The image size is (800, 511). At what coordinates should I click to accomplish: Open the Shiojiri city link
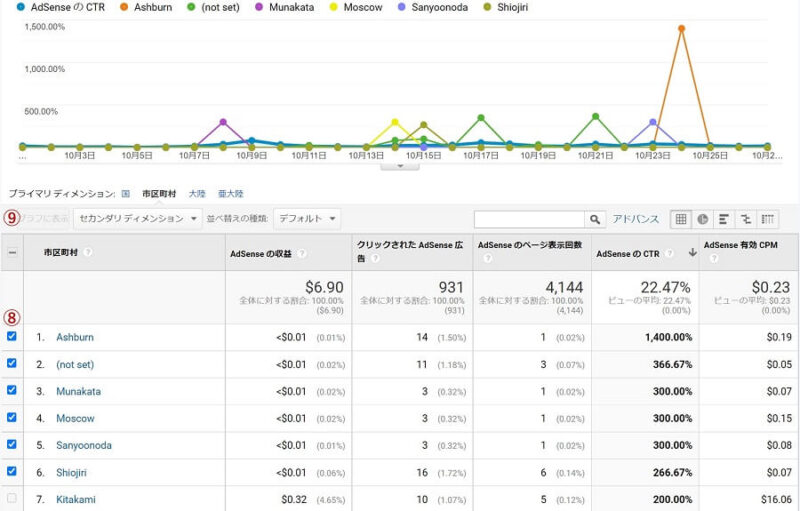point(71,472)
